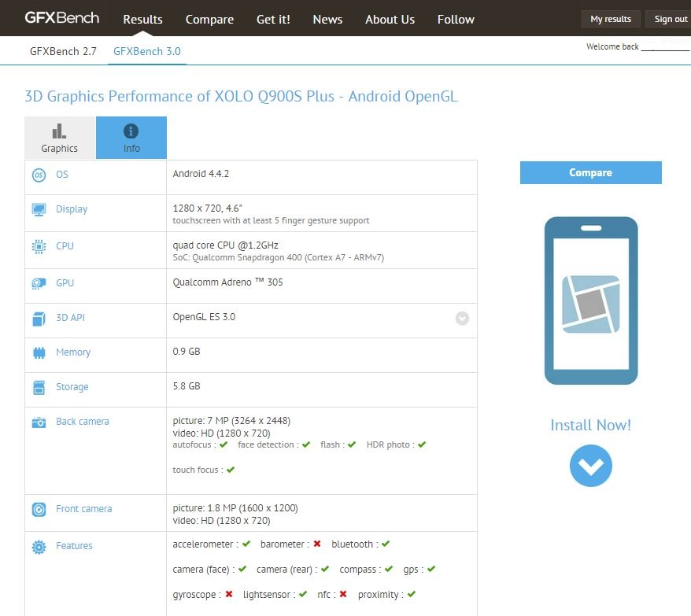
Task: Click the flash check mark
Action: pyautogui.click(x=352, y=444)
